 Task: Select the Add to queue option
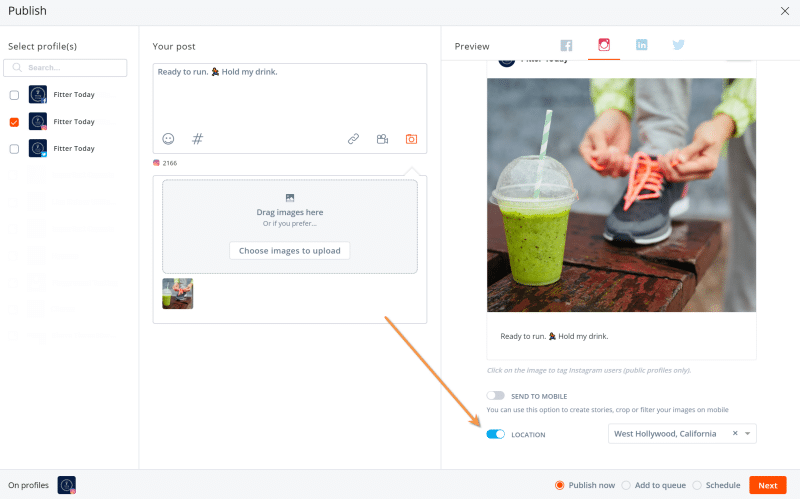626,485
